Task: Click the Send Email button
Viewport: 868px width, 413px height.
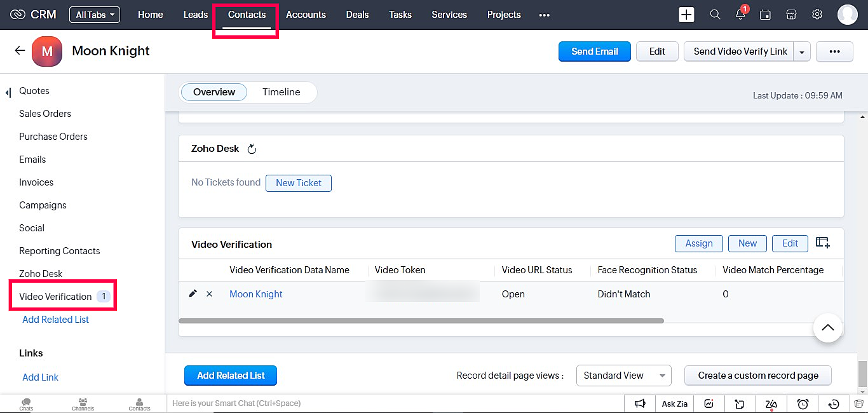Action: [x=594, y=51]
